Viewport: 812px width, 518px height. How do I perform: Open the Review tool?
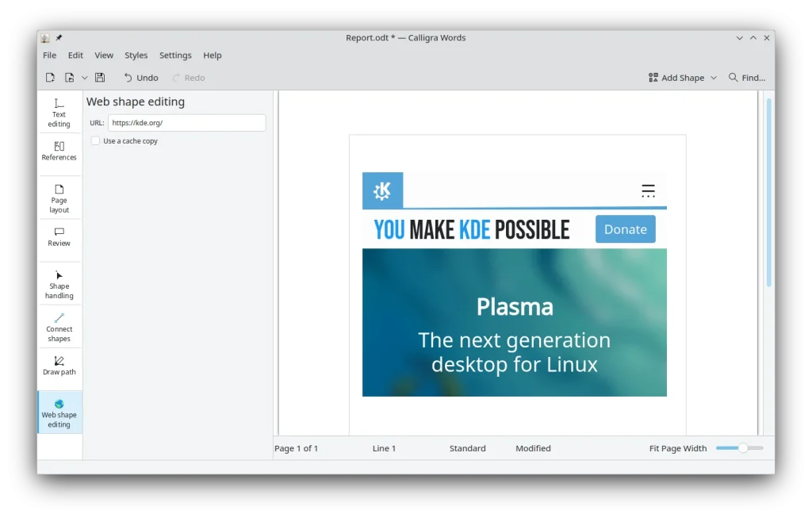pyautogui.click(x=59, y=237)
